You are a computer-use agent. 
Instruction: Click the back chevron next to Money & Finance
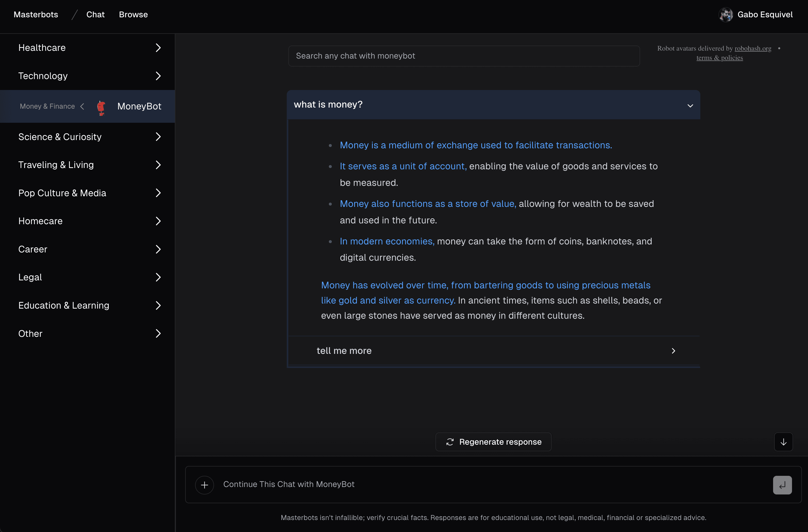(x=82, y=107)
